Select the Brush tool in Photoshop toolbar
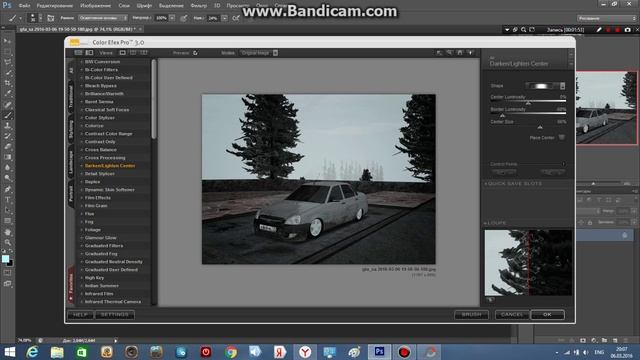Viewport: 640px width, 360px height. 7,115
